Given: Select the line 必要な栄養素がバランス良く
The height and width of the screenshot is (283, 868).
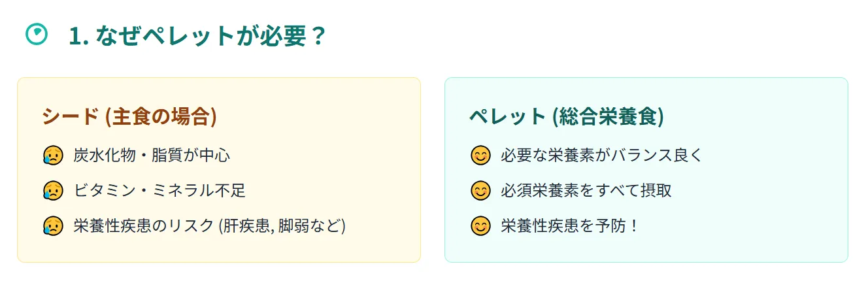Looking at the screenshot, I should [x=601, y=156].
